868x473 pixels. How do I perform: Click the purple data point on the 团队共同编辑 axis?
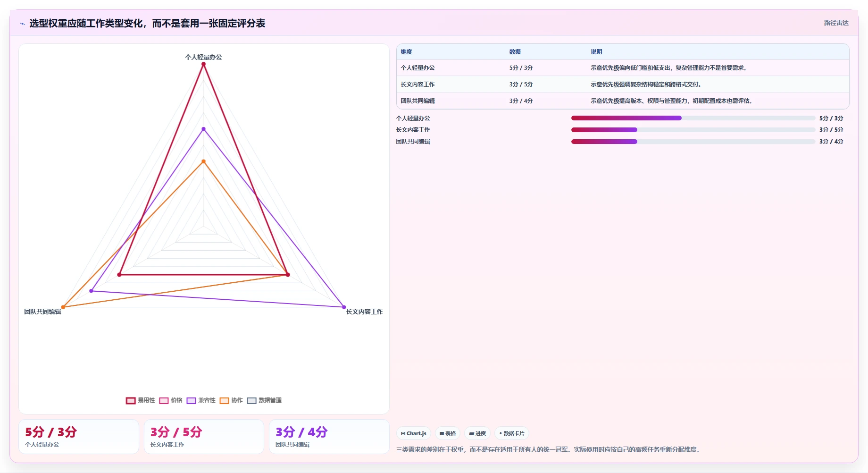92,291
